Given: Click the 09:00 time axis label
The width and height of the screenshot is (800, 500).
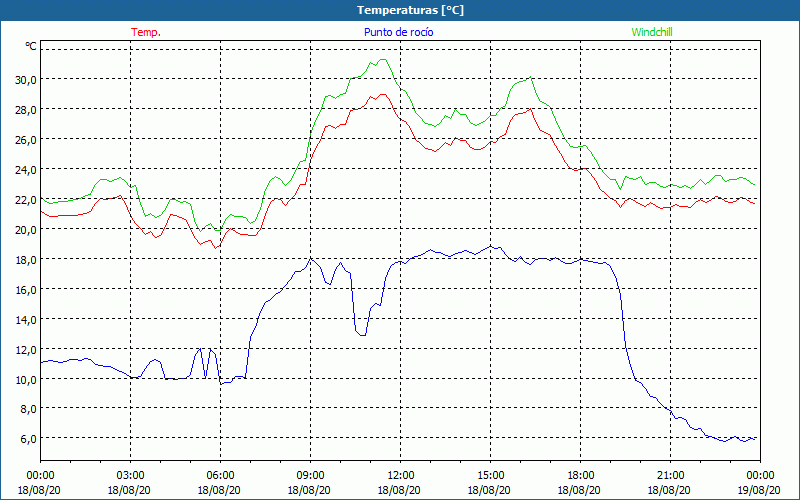Looking at the screenshot, I should [311, 476].
